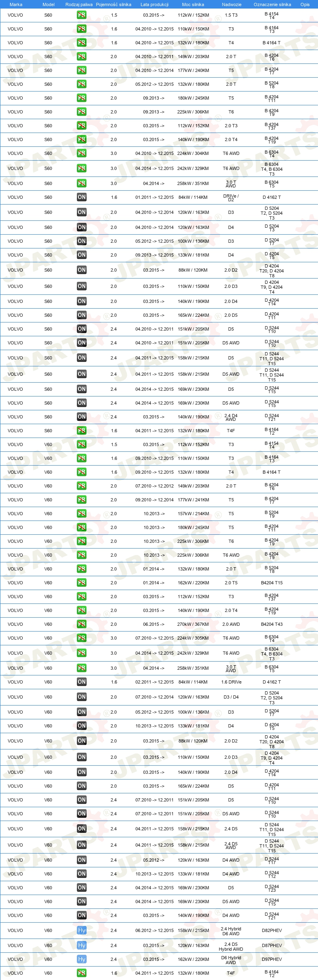The height and width of the screenshot is (980, 318).
Task: Select body cell 2.4 Hybrid D6 AWD
Action: [x=231, y=931]
